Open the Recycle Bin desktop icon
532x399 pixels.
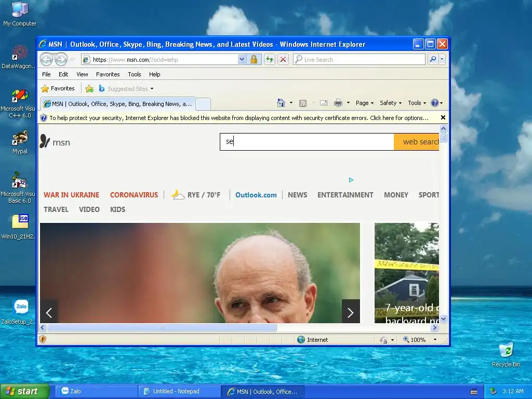point(506,355)
